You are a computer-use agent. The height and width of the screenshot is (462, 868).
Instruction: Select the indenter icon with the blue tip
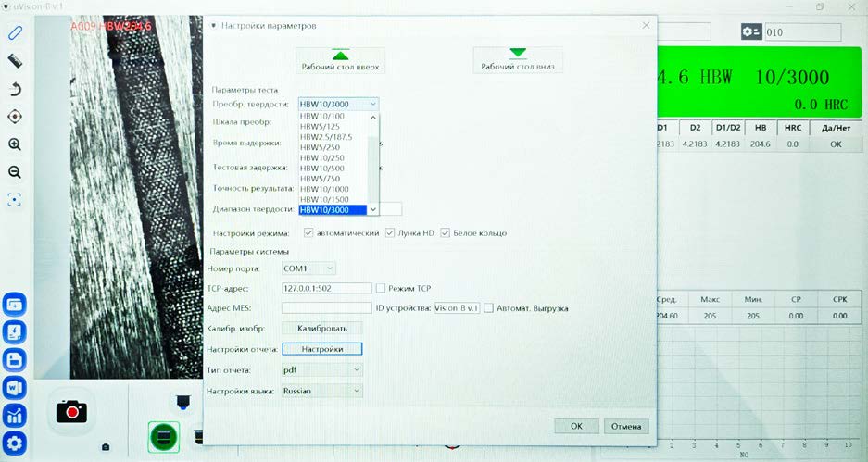coord(183,402)
